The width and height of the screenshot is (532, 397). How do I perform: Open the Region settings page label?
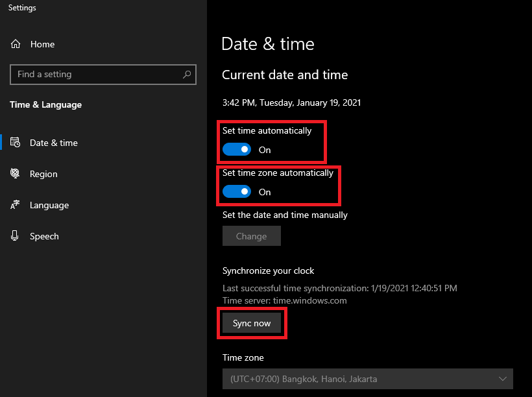[x=43, y=174]
